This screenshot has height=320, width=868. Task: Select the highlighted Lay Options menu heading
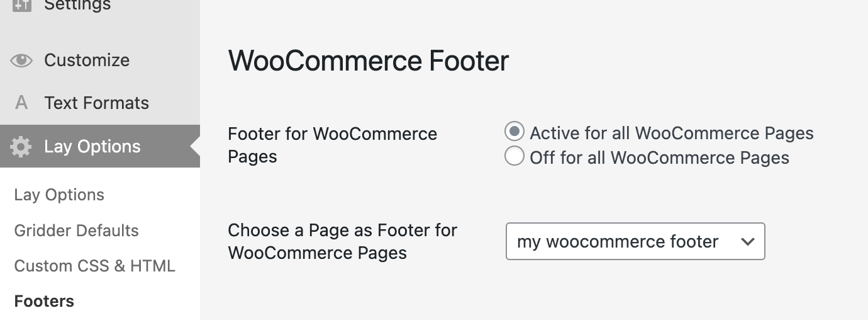(92, 146)
